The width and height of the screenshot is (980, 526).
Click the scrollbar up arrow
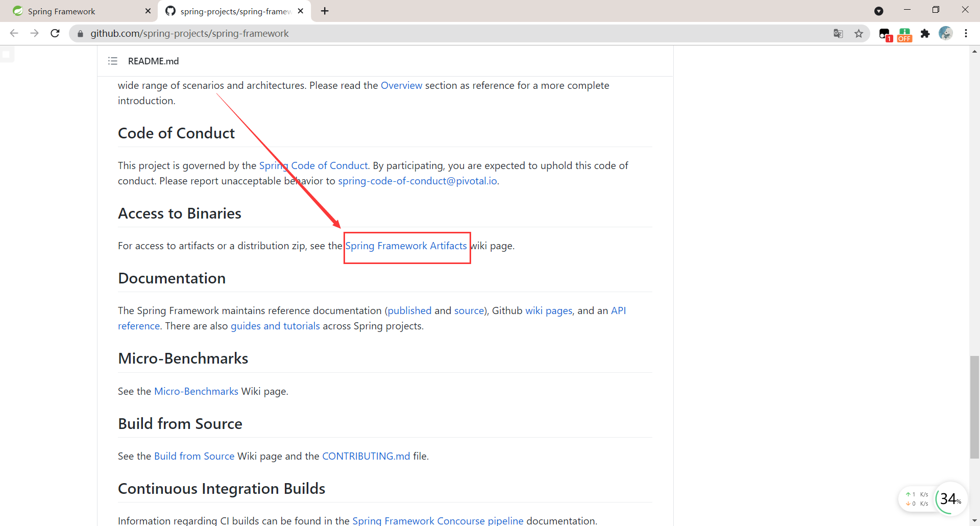point(974,51)
